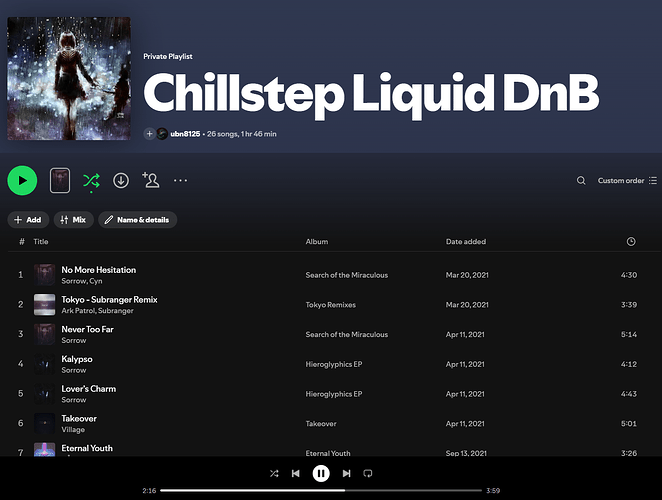Pause playback with the white pause button
The height and width of the screenshot is (500, 662).
321,473
